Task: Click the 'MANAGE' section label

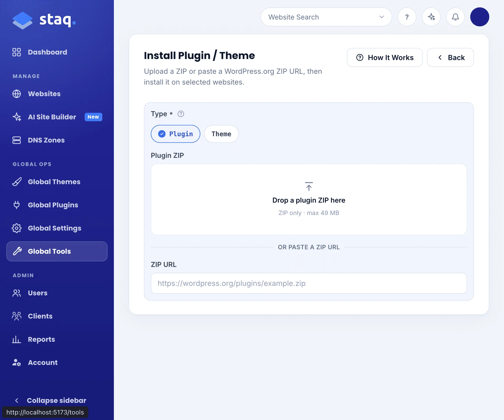Action: tap(26, 76)
